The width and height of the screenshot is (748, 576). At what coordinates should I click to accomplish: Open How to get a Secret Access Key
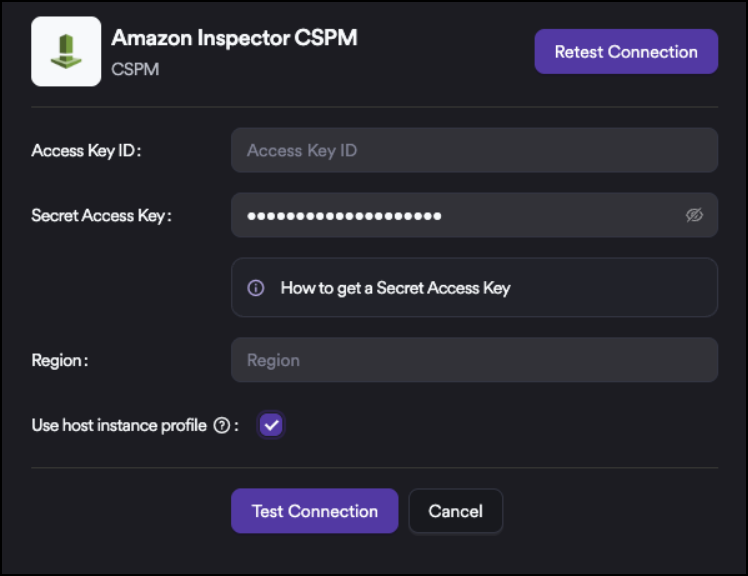click(395, 288)
